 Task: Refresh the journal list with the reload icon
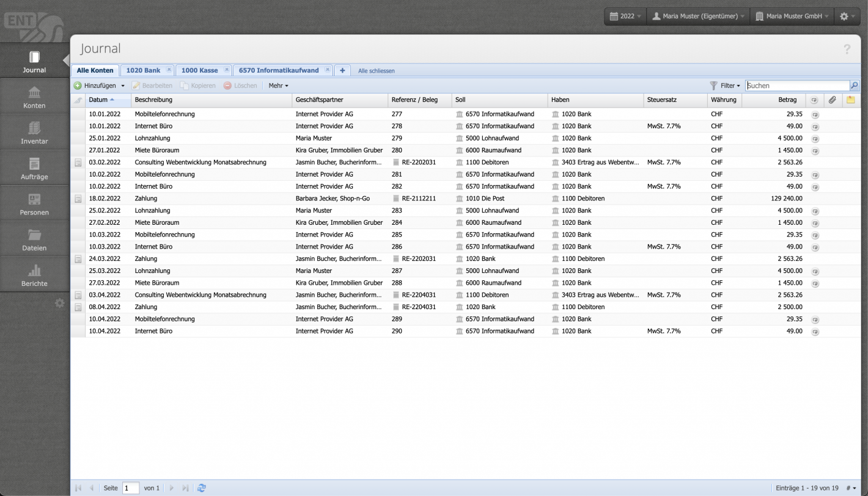pyautogui.click(x=202, y=488)
